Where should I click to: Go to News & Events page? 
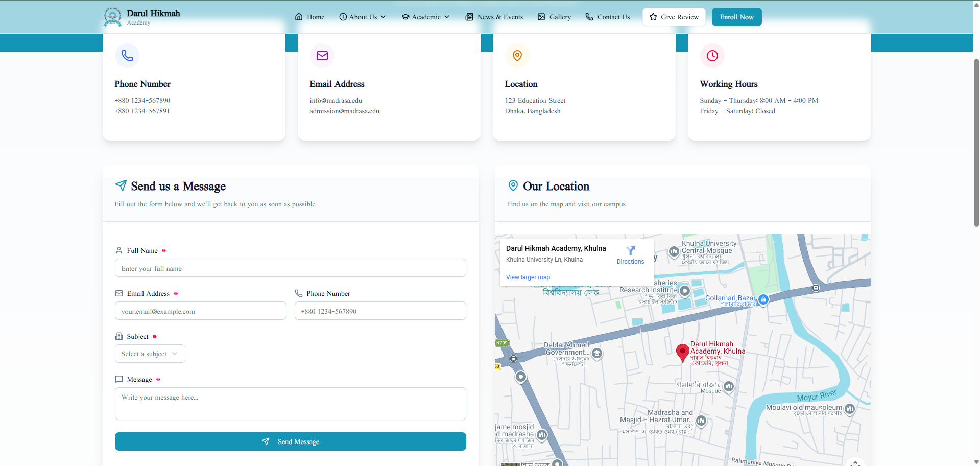494,17
